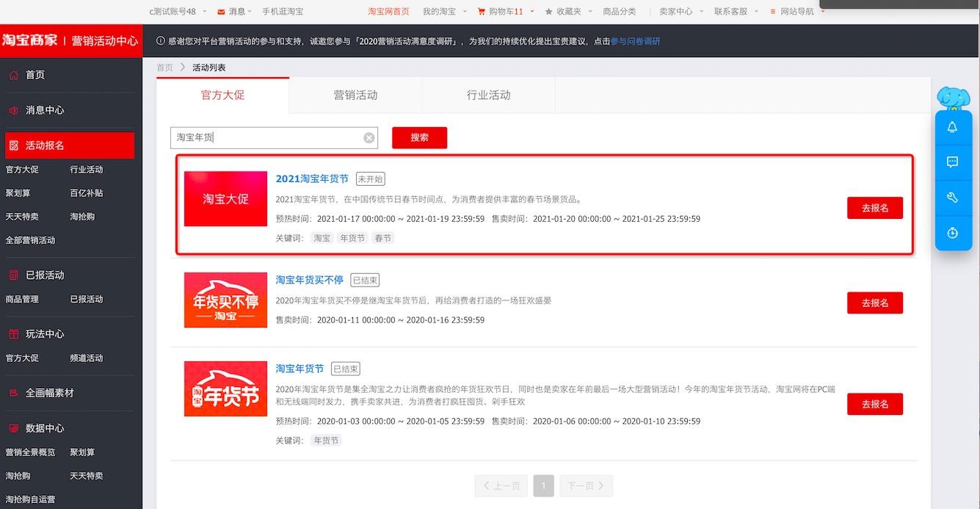Open 营销全景概览 in the sidebar
980x509 pixels.
(30, 452)
